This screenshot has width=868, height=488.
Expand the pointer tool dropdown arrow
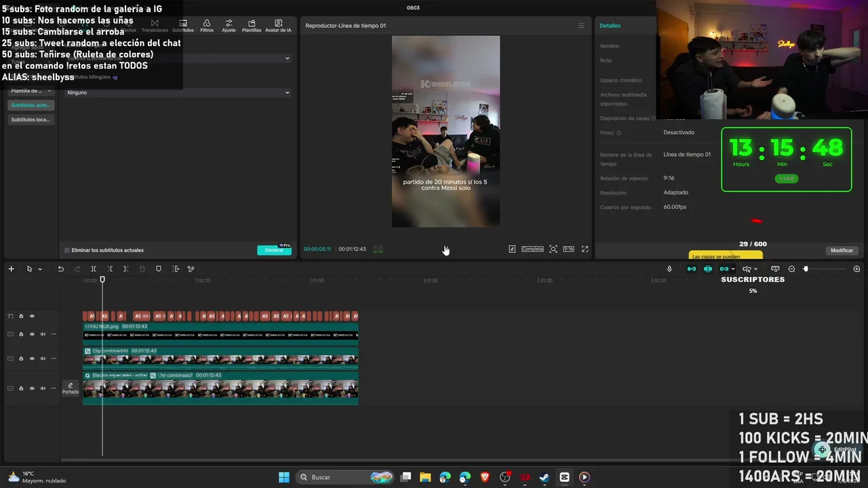(x=40, y=269)
